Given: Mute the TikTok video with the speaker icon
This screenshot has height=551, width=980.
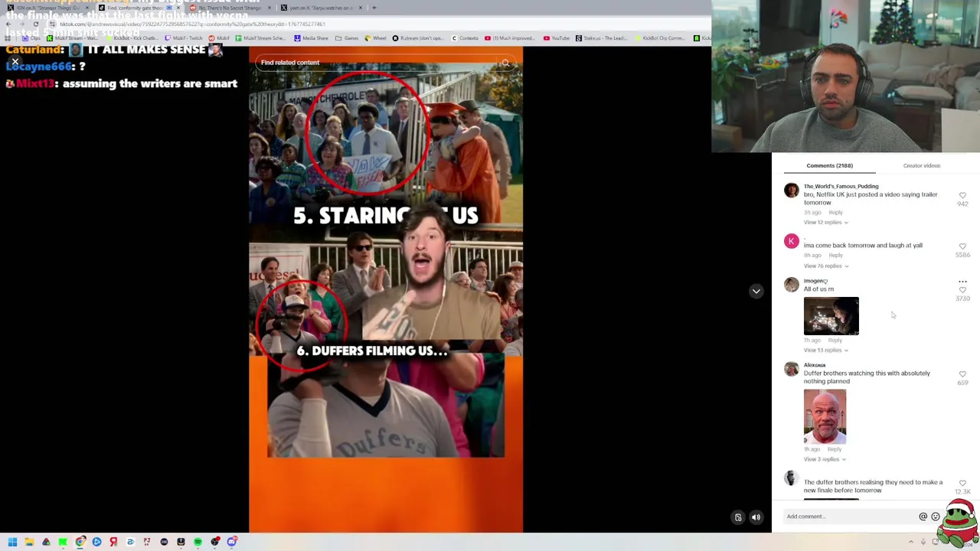Looking at the screenshot, I should (x=756, y=517).
